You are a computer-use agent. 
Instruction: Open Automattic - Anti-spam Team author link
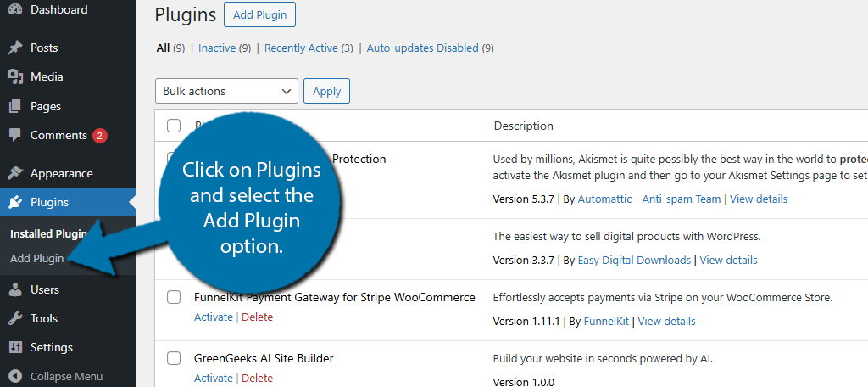tap(649, 199)
